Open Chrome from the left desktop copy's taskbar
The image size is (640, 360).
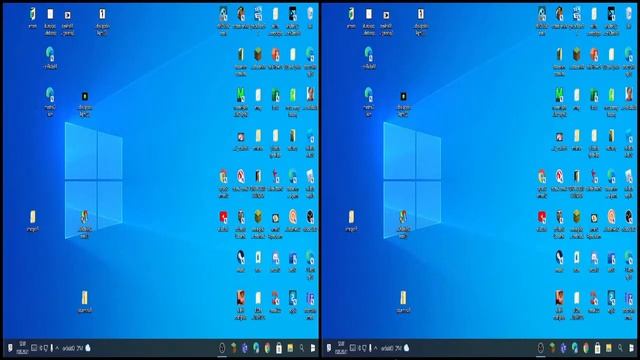tap(267, 348)
